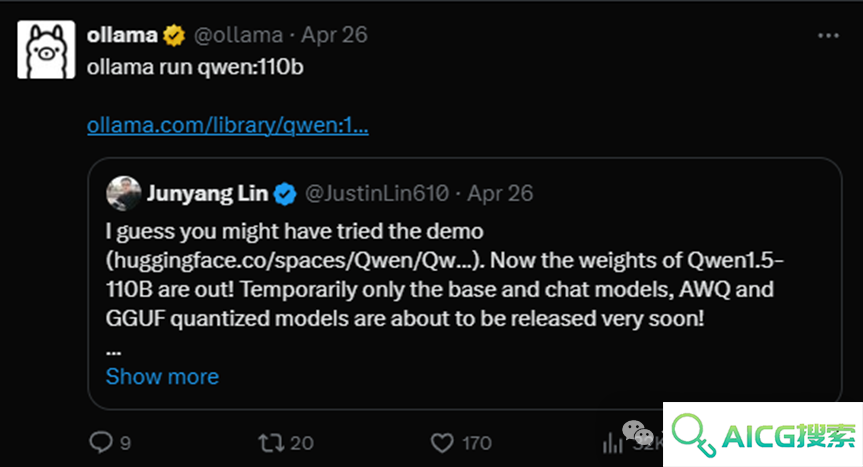This screenshot has height=467, width=863.
Task: Open the view analytics bar chart icon
Action: point(612,443)
